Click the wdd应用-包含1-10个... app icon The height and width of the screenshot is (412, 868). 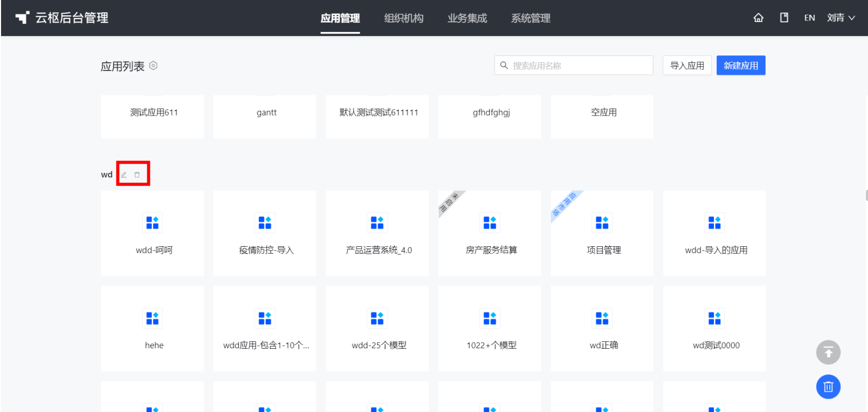(265, 318)
